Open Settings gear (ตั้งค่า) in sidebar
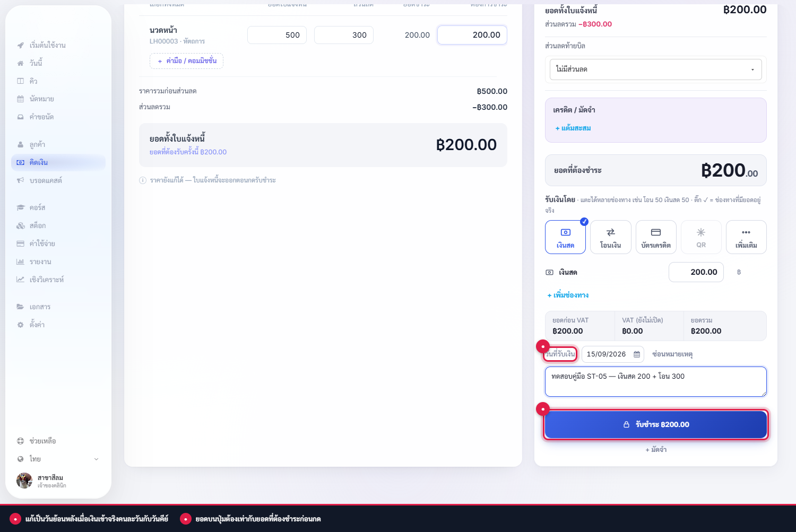This screenshot has height=532, width=796. 21,325
